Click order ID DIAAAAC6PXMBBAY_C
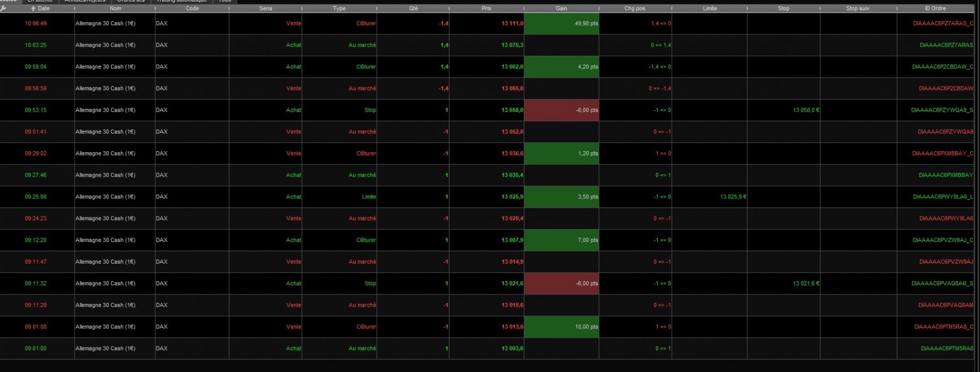Image resolution: width=980 pixels, height=372 pixels. [943, 154]
